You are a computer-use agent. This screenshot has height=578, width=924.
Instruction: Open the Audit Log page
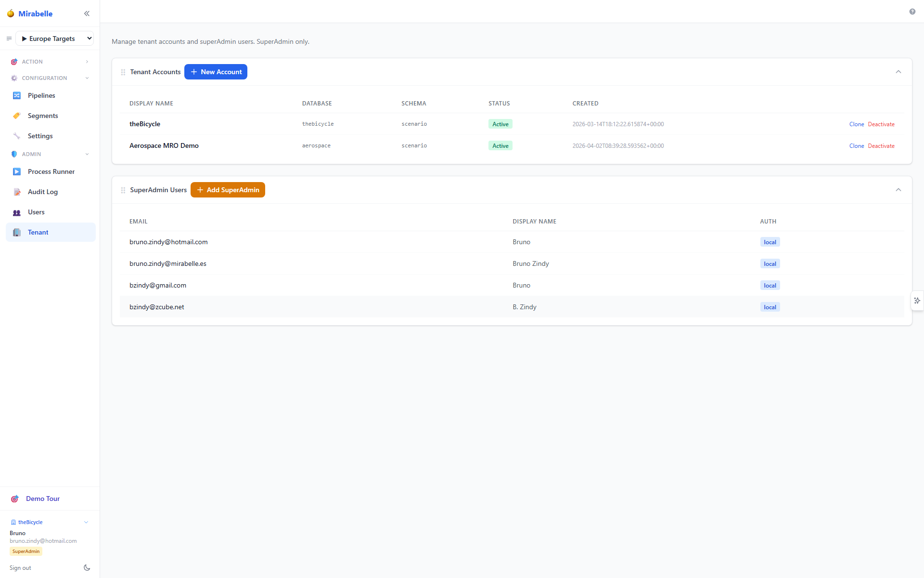(51, 192)
